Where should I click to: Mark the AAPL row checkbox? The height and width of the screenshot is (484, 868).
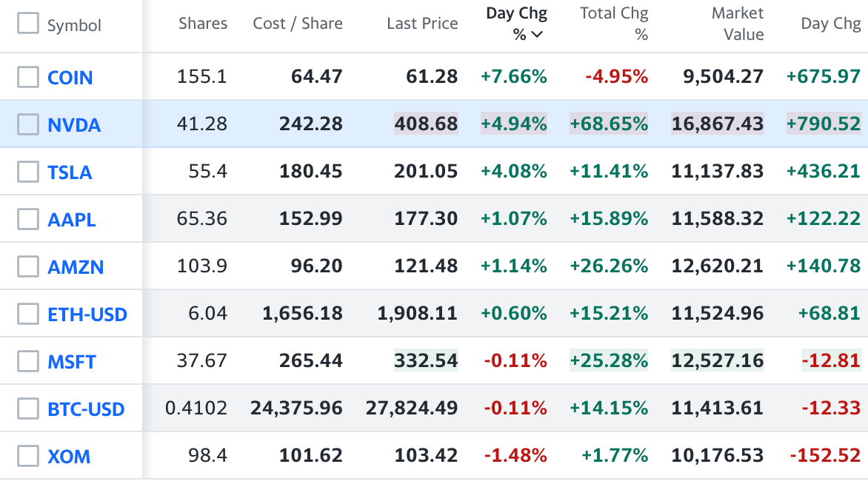[x=28, y=219]
